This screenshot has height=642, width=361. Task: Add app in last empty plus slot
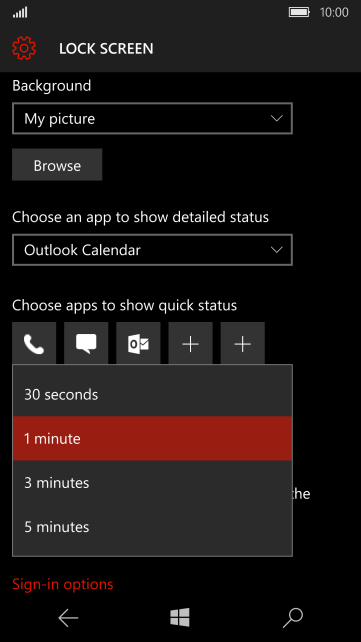pyautogui.click(x=243, y=343)
